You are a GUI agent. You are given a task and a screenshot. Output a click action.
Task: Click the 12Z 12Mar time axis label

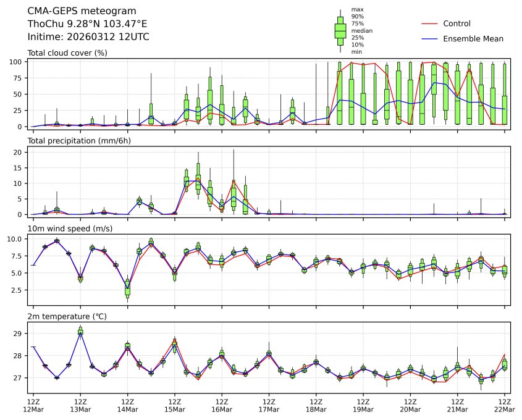(x=33, y=406)
